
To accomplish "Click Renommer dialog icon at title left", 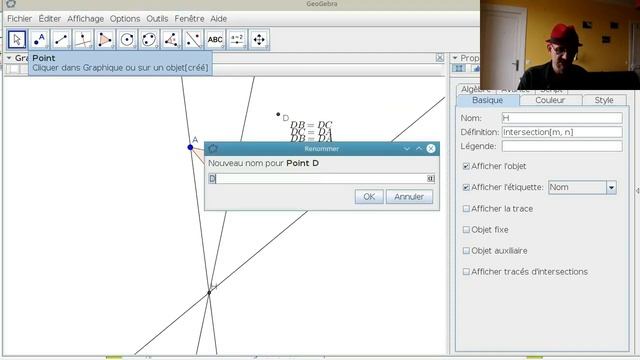I will 213,149.
